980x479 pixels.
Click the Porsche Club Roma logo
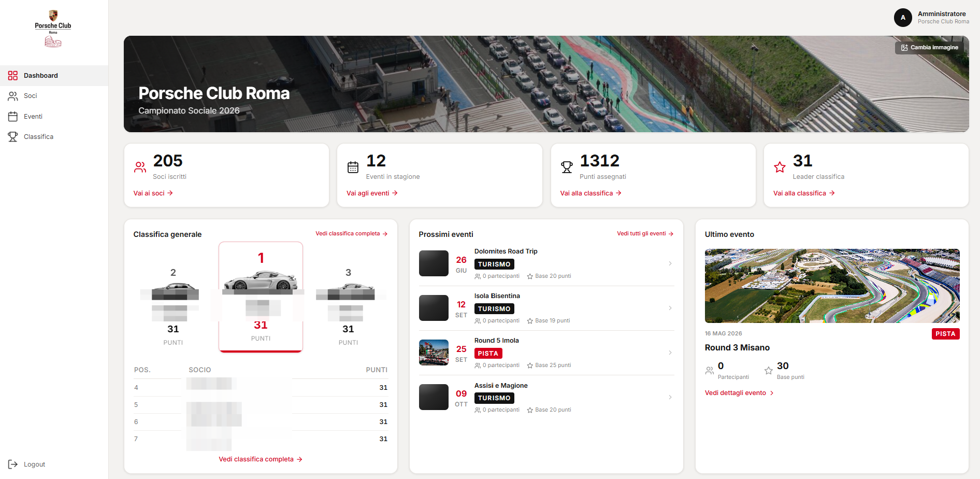(x=53, y=29)
